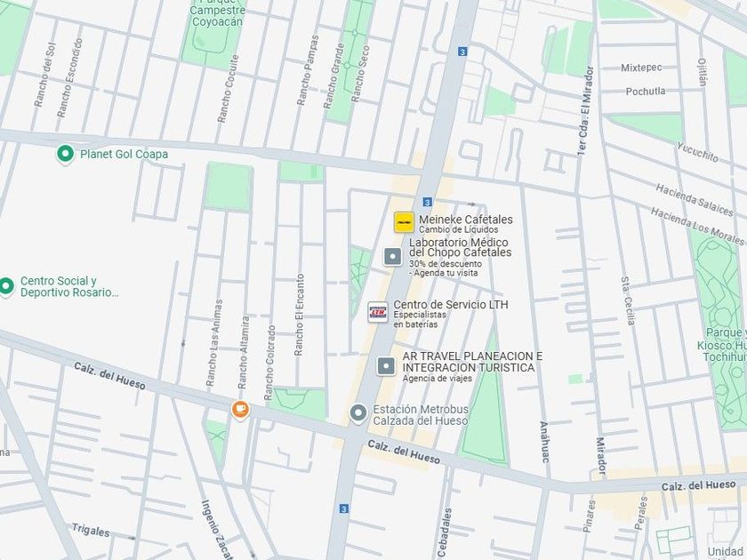Click the Cebadales street label
747x560 pixels.
pos(444,532)
